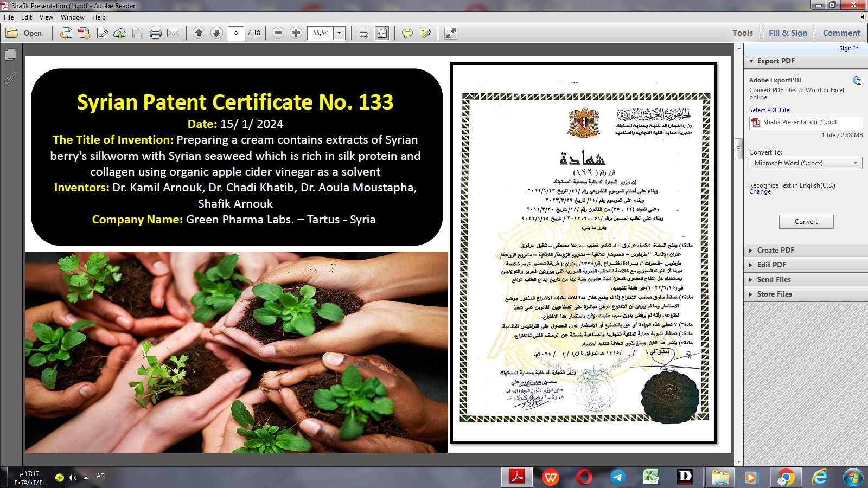Click the Zoom out minus icon
The height and width of the screenshot is (488, 868).
[x=278, y=33]
